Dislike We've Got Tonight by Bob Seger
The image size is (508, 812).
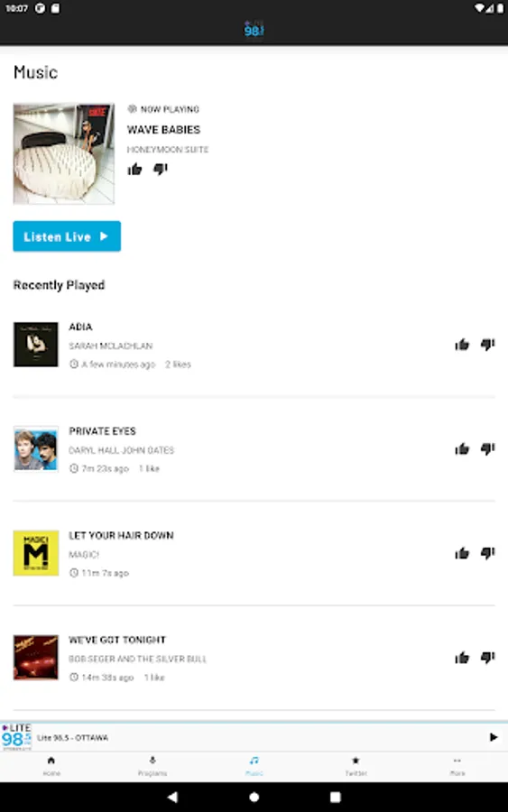click(488, 658)
